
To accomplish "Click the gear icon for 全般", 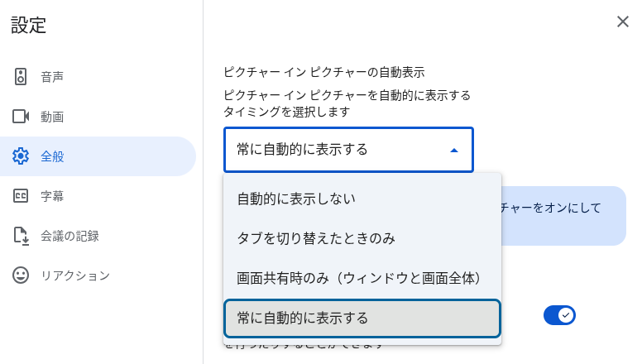I will click(x=22, y=156).
